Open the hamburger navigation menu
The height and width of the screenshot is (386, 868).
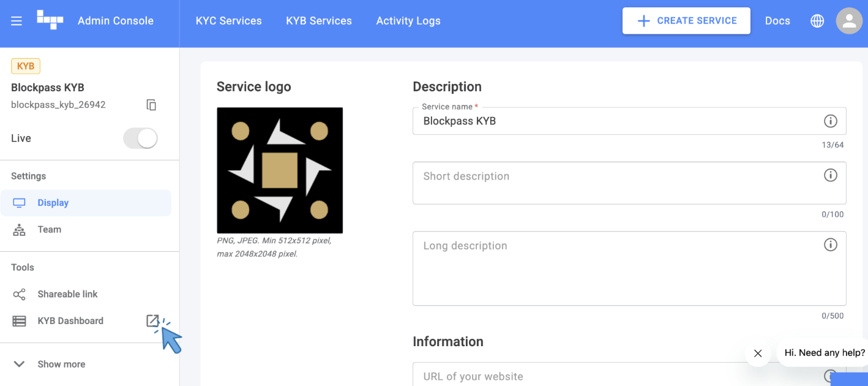coord(17,21)
